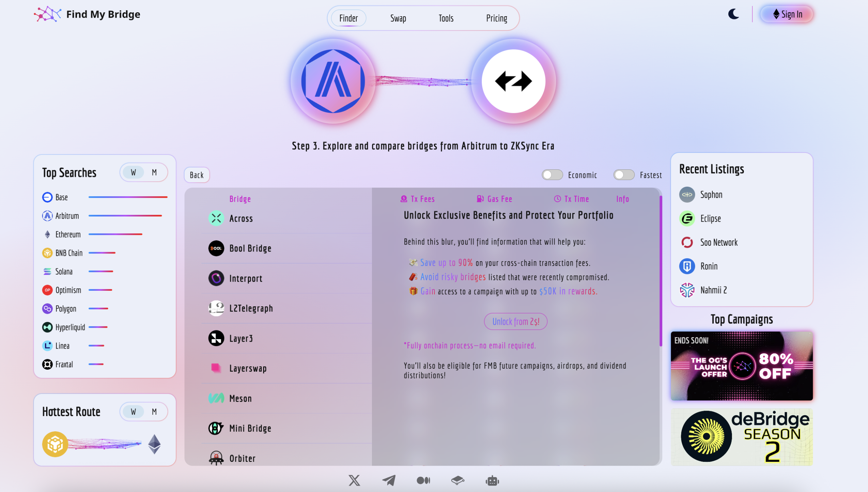Open the Tools tab
The image size is (868, 492).
(x=446, y=18)
